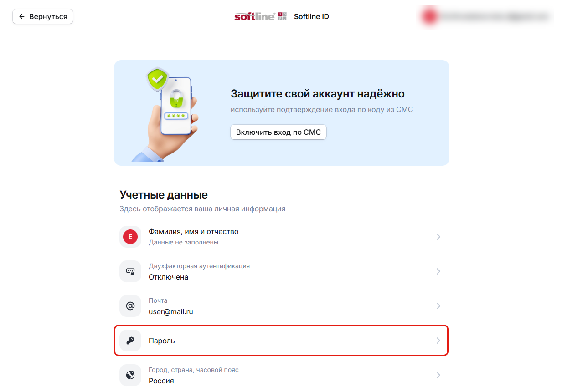Enable SMS login with Включить вход по СМС
This screenshot has height=392, width=562.
point(278,132)
